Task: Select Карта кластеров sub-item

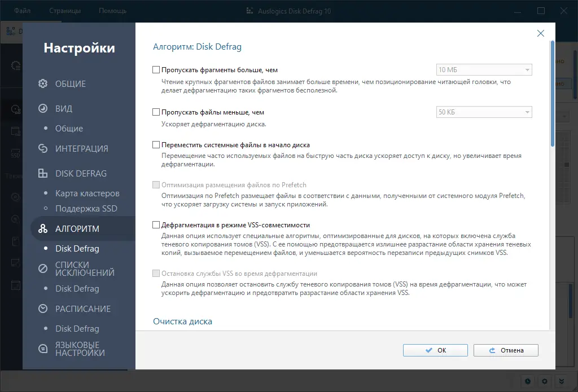Action: point(87,193)
